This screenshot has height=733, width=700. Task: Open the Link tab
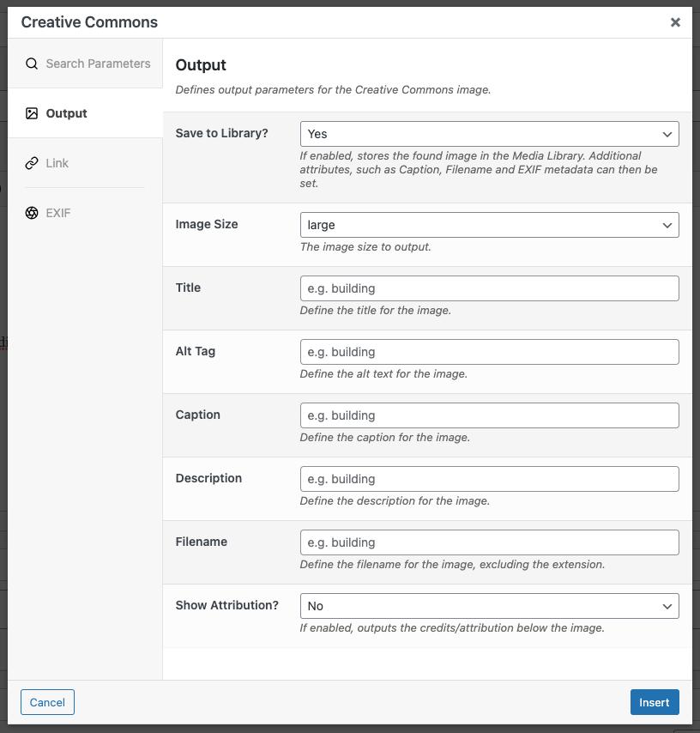coord(85,163)
